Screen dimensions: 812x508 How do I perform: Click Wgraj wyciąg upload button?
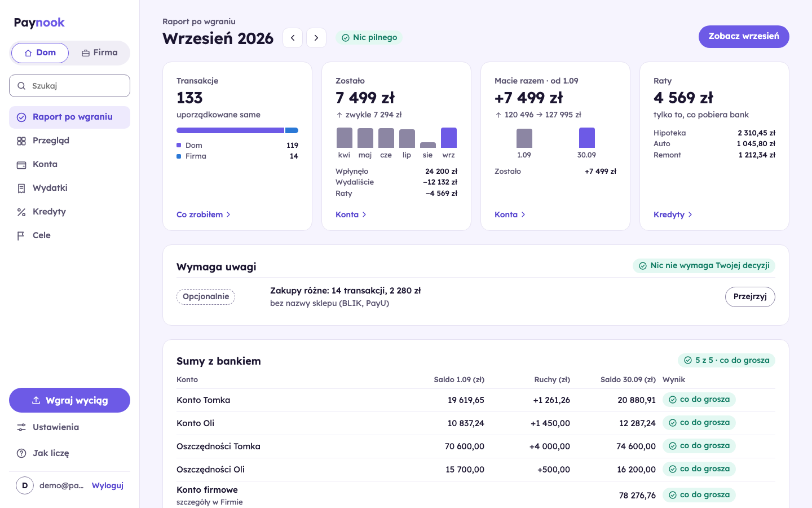click(69, 400)
